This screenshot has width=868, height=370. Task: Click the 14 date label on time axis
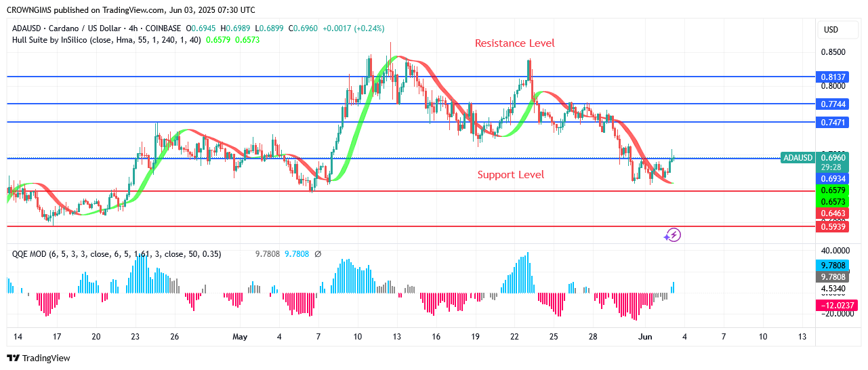18,337
